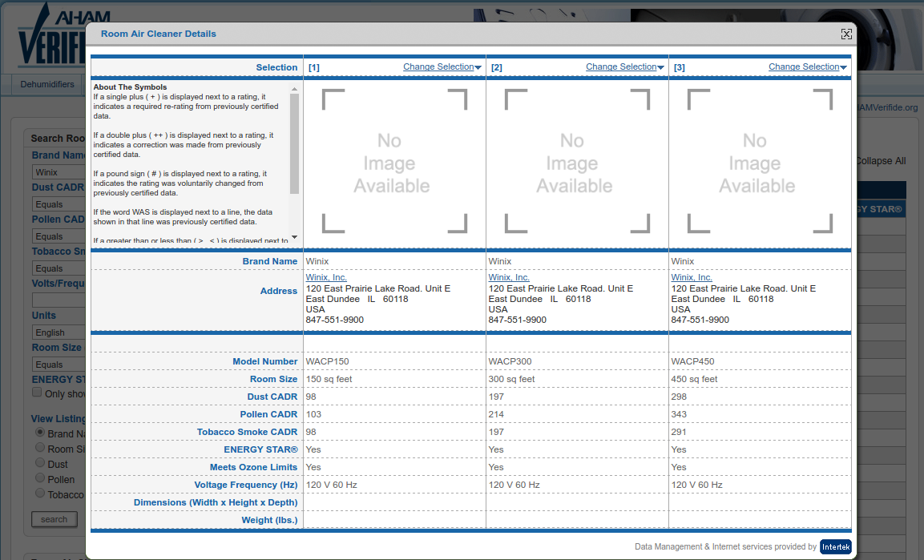The height and width of the screenshot is (560, 924).
Task: Tick the ENERGY STAR Only show checkbox
Action: 37,393
